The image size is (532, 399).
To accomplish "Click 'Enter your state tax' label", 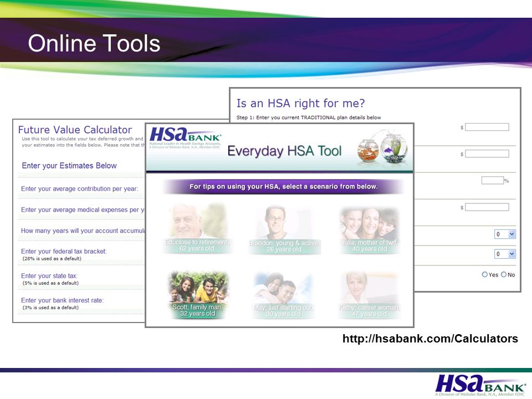I will click(x=49, y=276).
